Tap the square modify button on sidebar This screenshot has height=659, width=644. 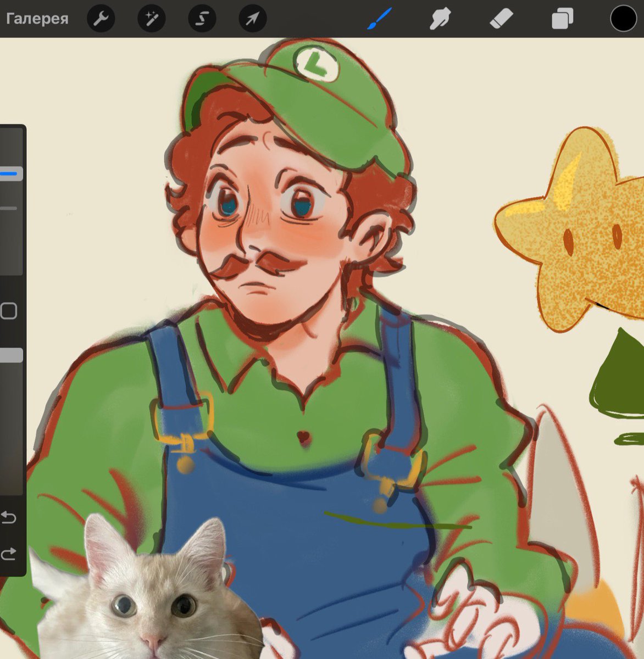tap(8, 311)
